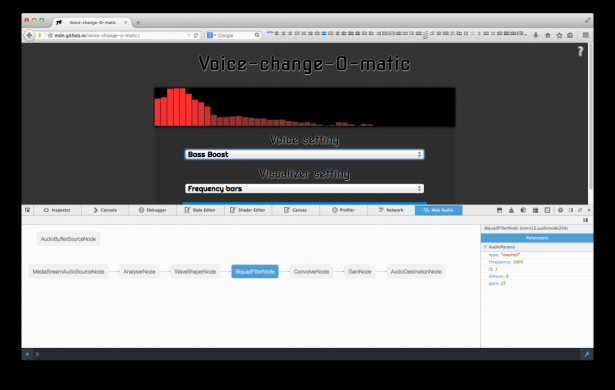Bookmark this page with the star icon
Screen dimensions: 615x390
(x=559, y=35)
